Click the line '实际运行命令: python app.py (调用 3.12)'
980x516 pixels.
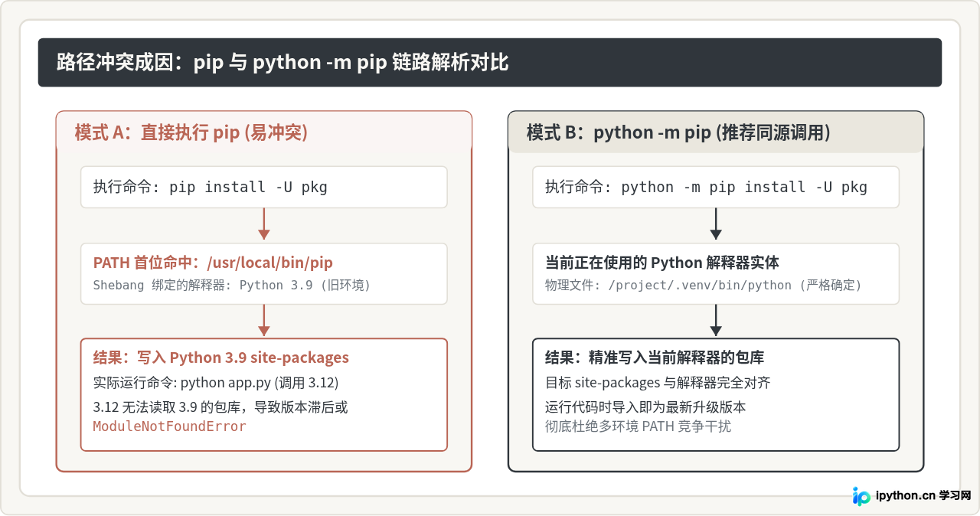(x=216, y=383)
